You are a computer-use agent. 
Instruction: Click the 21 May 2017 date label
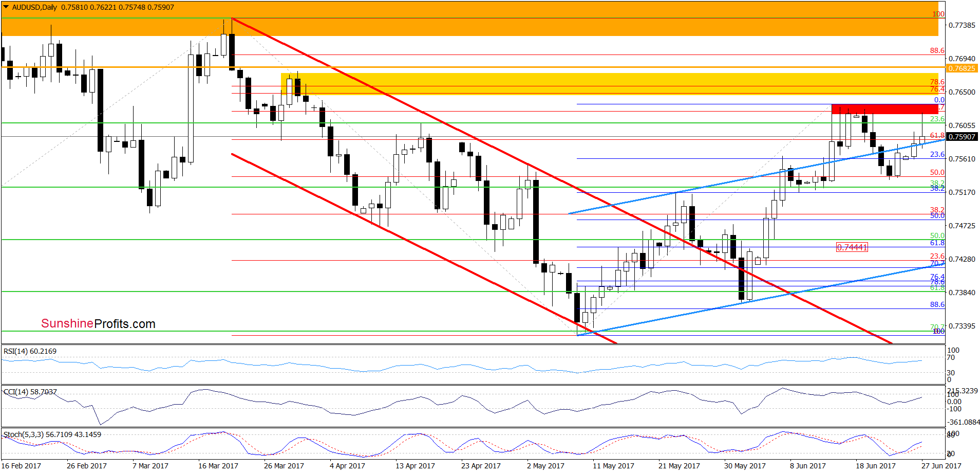[x=679, y=466]
